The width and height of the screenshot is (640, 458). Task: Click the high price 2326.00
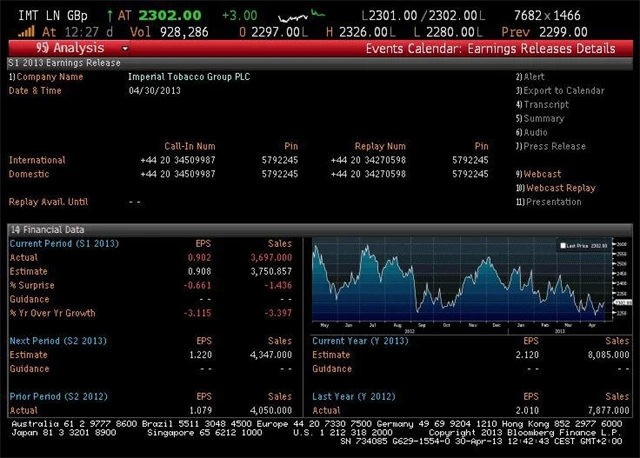tap(363, 32)
